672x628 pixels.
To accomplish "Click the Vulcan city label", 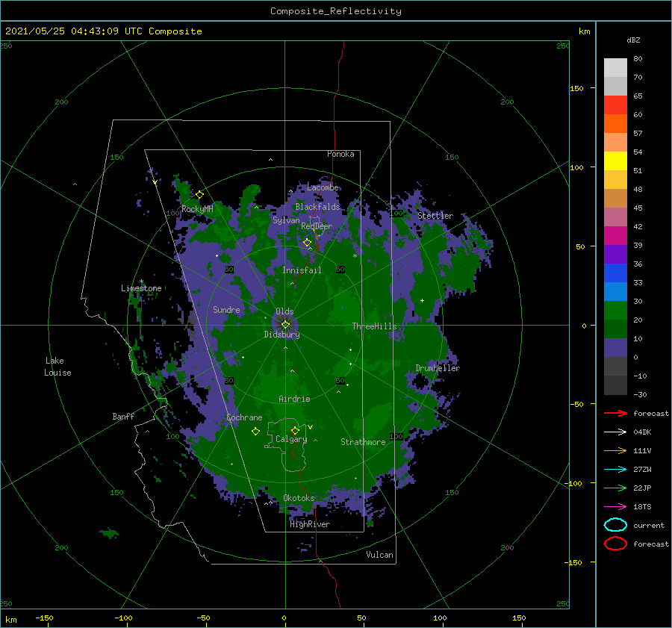I will 380,555.
